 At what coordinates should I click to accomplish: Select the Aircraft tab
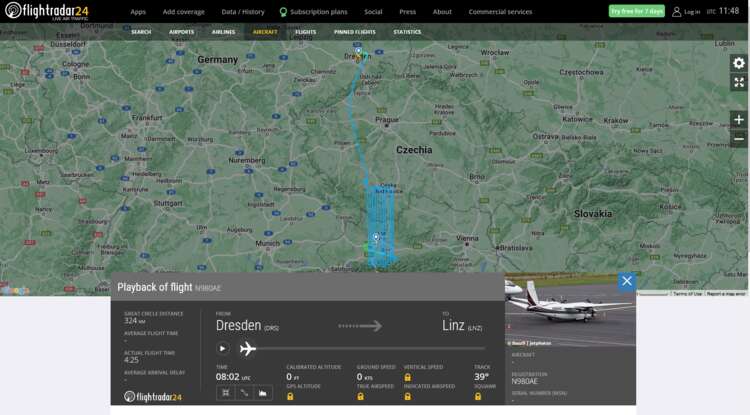click(x=265, y=32)
